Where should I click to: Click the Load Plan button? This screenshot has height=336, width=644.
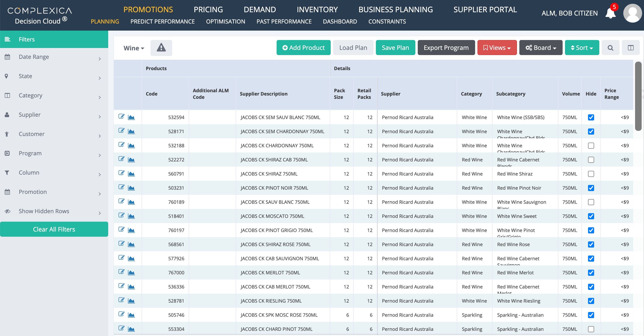tap(353, 48)
